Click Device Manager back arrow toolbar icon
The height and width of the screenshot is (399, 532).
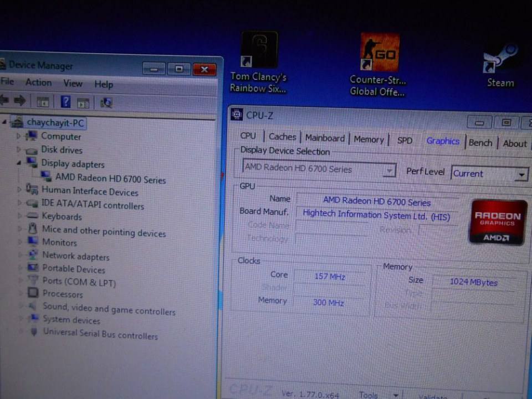pos(4,100)
